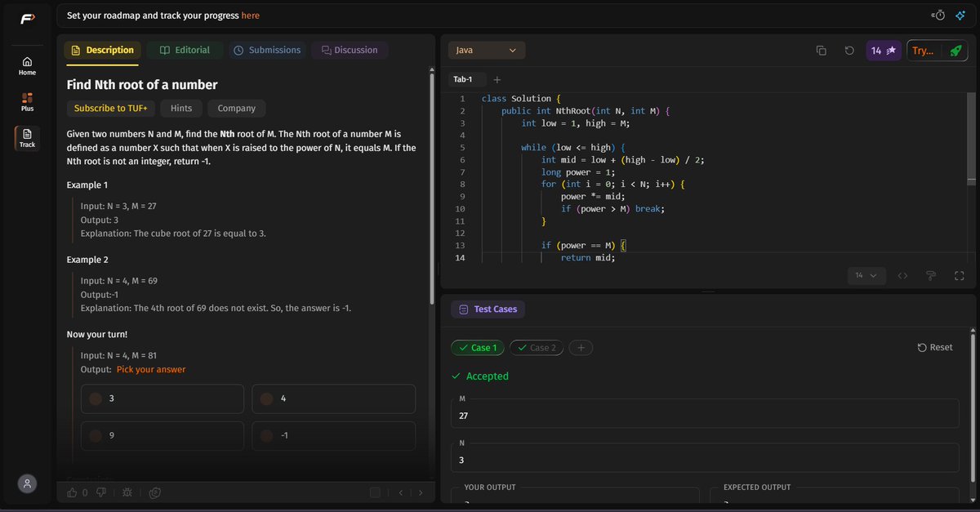Go to Home in the sidebar
This screenshot has width=980, height=512.
27,65
